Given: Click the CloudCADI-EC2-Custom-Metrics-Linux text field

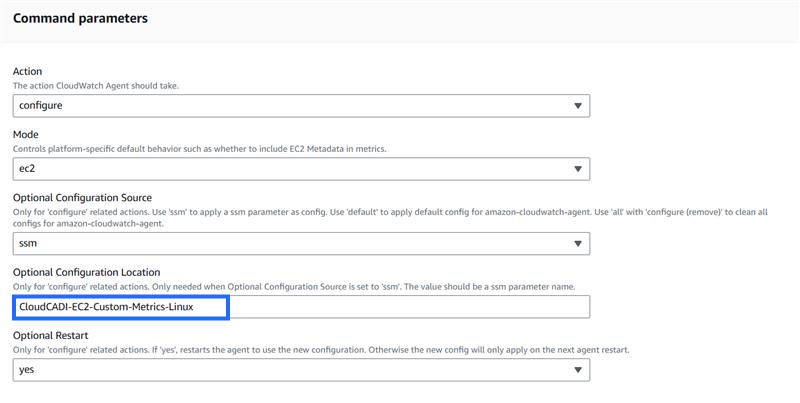Looking at the screenshot, I should point(300,307).
